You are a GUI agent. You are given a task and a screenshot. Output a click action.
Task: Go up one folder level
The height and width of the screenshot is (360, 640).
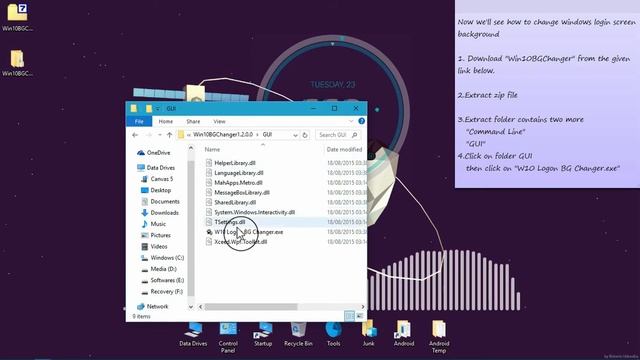pyautogui.click(x=169, y=135)
